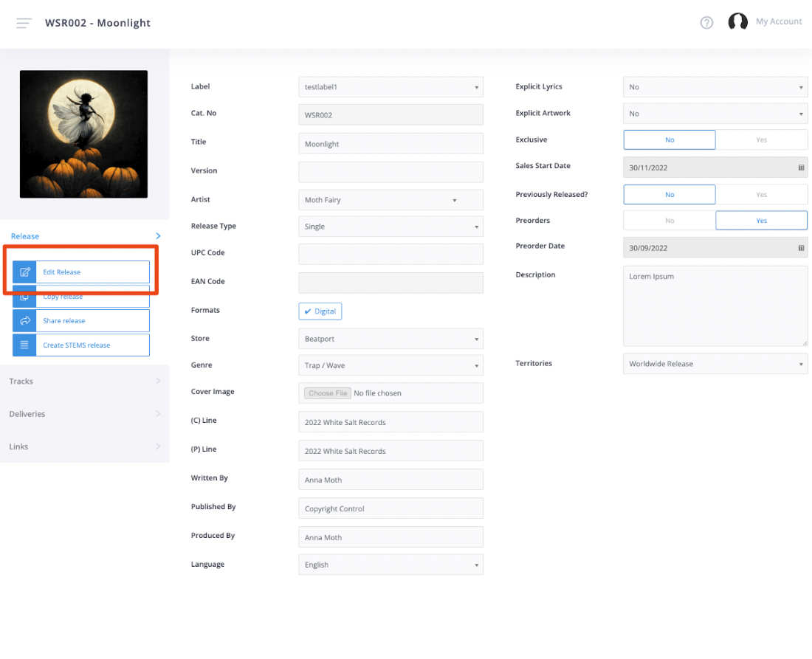Click the Moonlight cover artwork thumbnail
This screenshot has height=659, width=812.
pyautogui.click(x=84, y=134)
